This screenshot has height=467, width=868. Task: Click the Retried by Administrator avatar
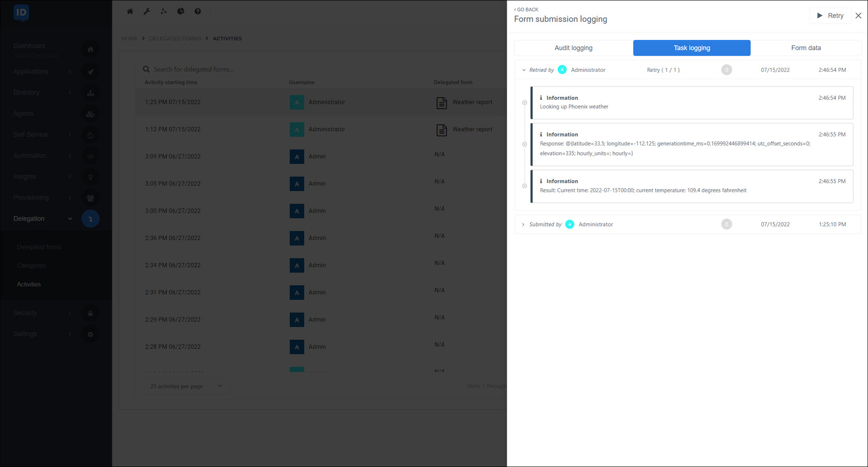point(562,70)
